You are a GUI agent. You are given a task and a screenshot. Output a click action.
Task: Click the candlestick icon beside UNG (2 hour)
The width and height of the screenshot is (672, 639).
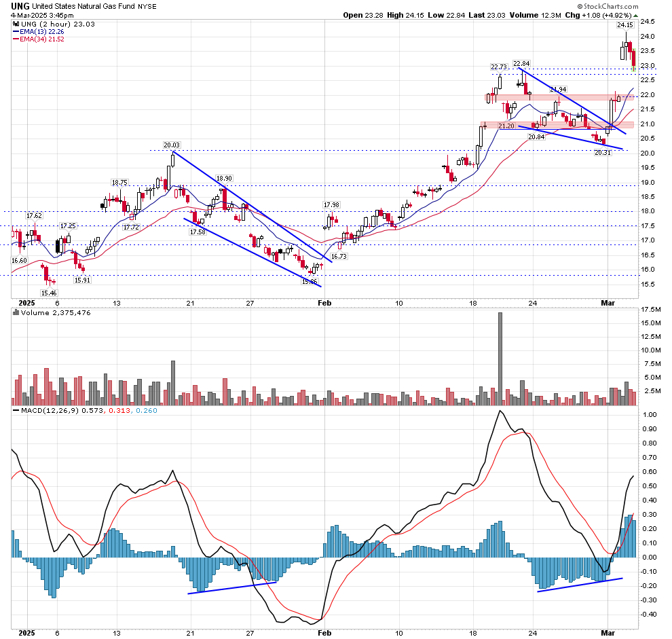[x=16, y=23]
